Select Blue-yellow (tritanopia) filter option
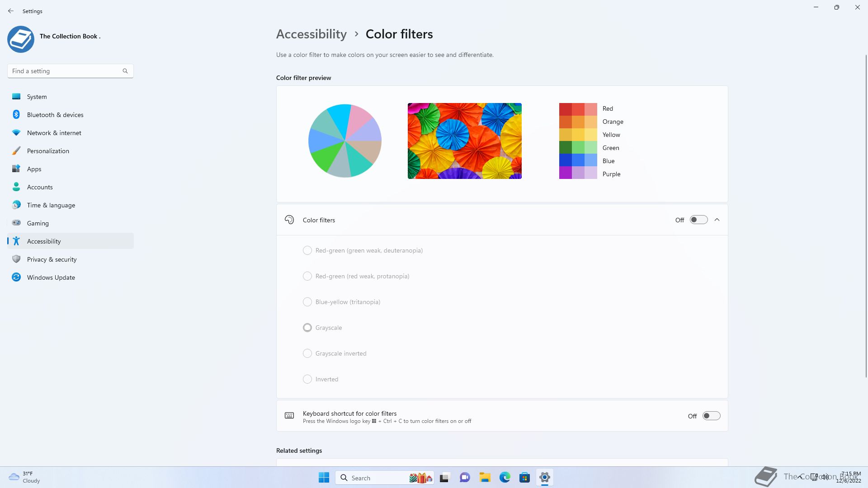 [x=307, y=302]
